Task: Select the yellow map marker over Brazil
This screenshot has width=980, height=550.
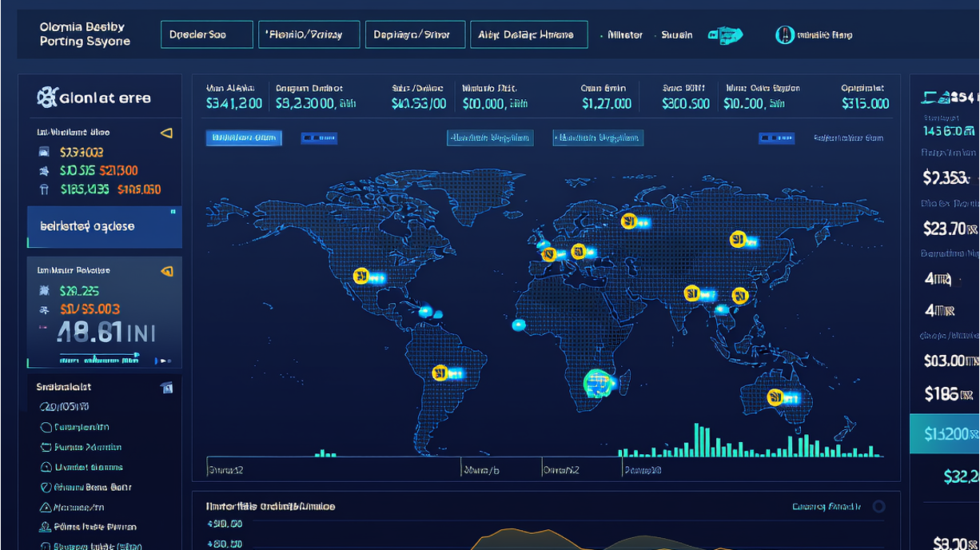Action: pos(440,373)
